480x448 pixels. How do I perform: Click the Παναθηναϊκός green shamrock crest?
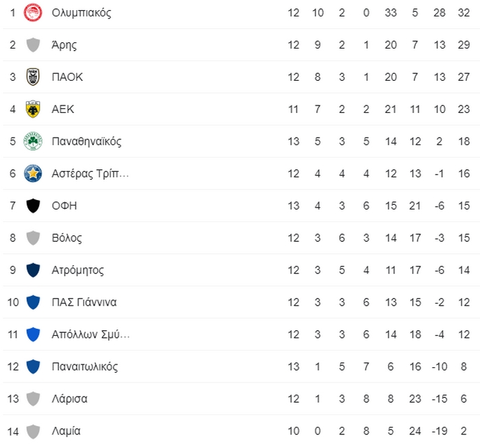(x=33, y=141)
